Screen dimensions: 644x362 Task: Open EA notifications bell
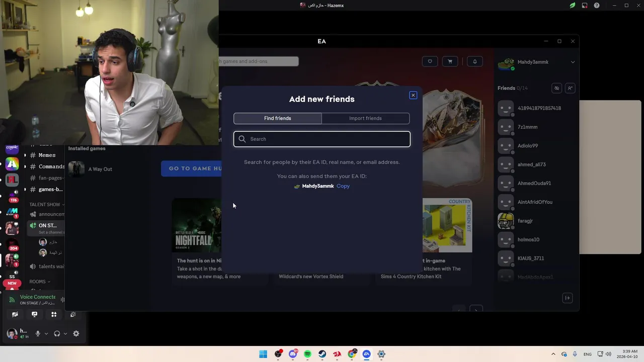[x=474, y=61]
